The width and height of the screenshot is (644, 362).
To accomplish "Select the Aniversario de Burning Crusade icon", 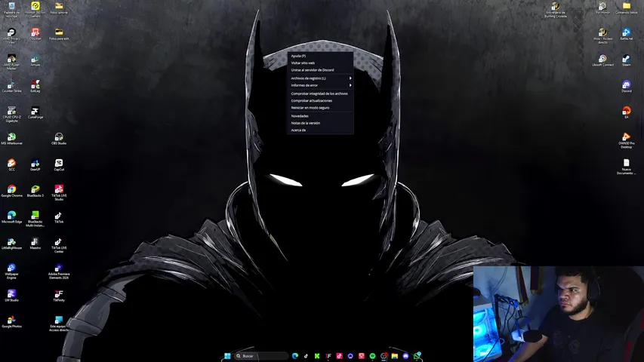I will point(555,10).
